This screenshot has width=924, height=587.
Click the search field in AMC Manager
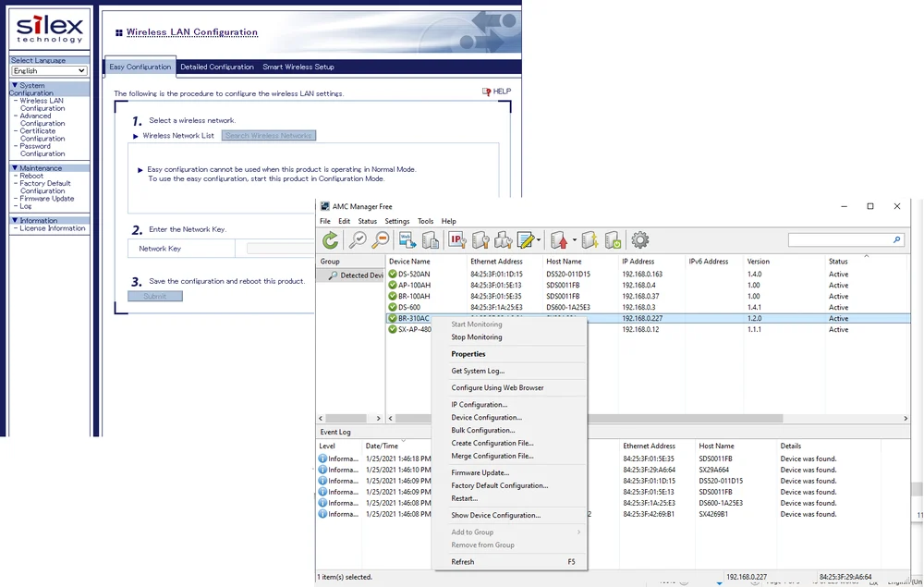coord(839,240)
